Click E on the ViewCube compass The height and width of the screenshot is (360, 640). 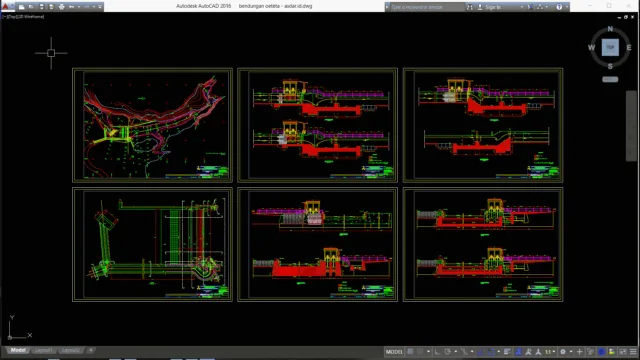[629, 48]
